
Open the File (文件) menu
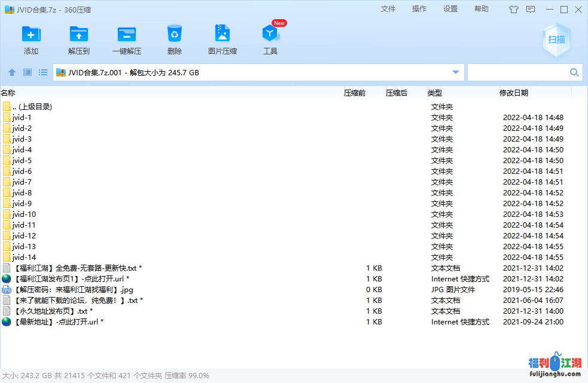388,9
